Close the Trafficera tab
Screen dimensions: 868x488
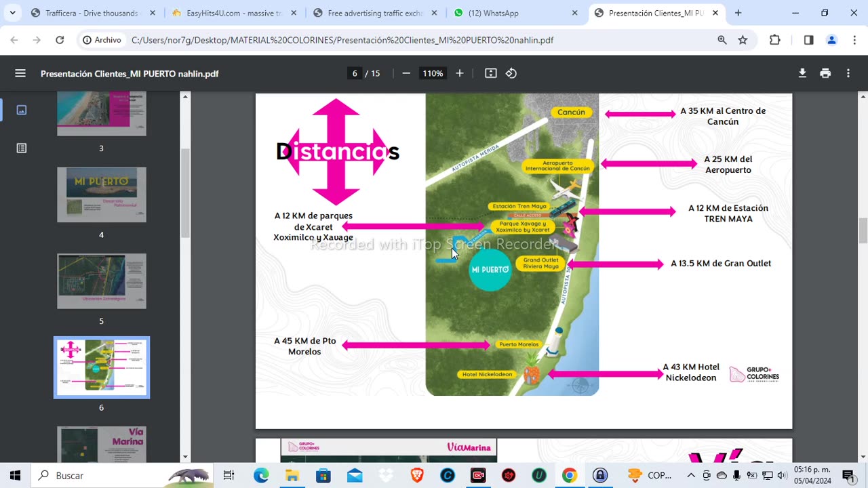pos(153,13)
